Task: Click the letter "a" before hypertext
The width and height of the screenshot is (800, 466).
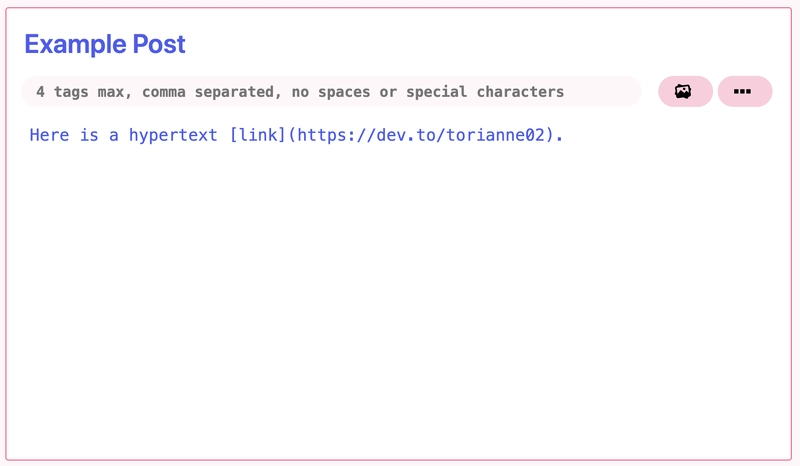Action: (113, 136)
